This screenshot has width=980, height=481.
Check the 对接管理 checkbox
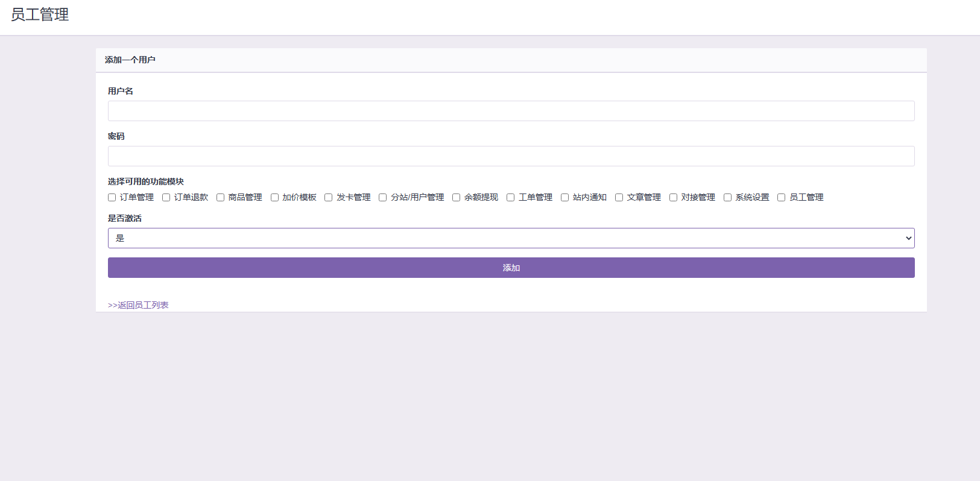(x=673, y=197)
